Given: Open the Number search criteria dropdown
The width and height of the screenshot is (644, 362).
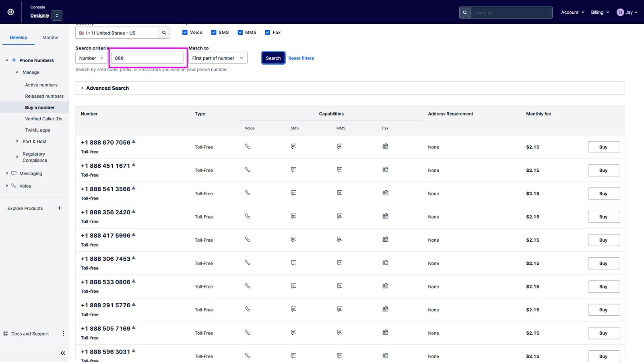Looking at the screenshot, I should pyautogui.click(x=91, y=58).
